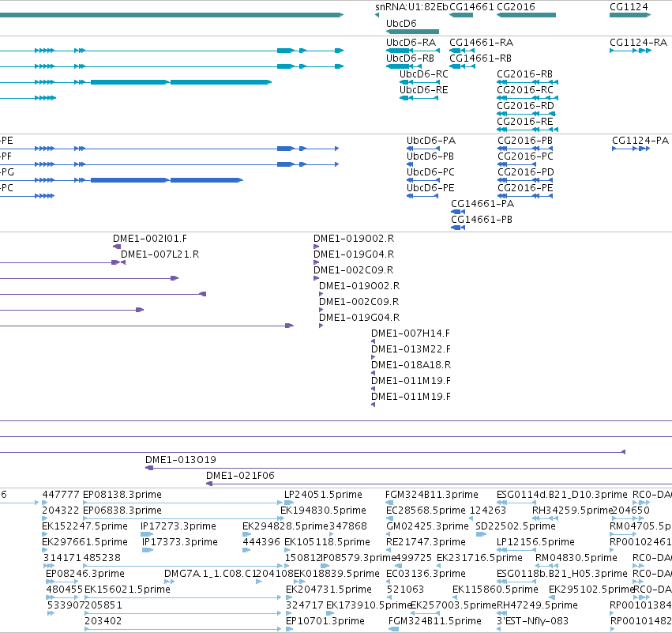Select the EC28568.5prime EST label

(x=426, y=511)
